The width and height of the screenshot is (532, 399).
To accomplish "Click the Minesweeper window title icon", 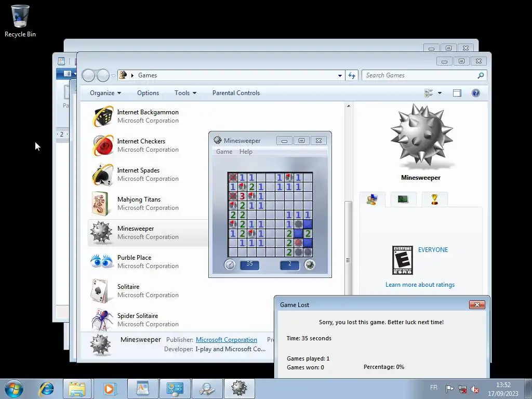I will 218,140.
